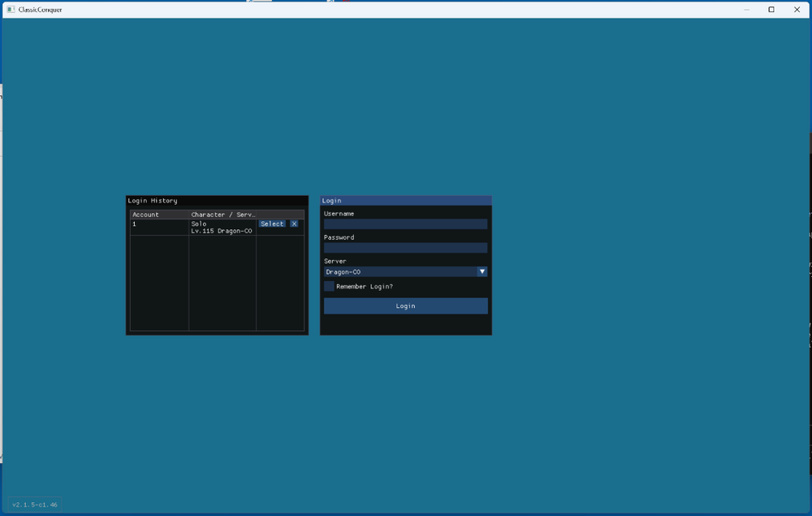Delete the saved account using the X icon
The height and width of the screenshot is (516, 812).
[294, 223]
